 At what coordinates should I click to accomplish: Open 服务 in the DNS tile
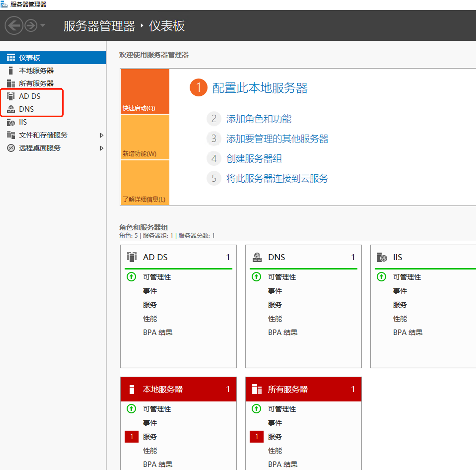click(275, 305)
